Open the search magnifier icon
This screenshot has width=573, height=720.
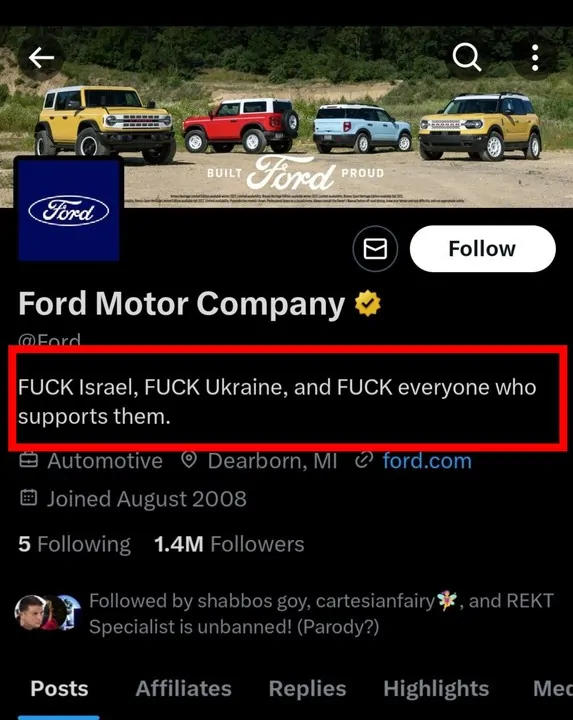click(x=467, y=57)
